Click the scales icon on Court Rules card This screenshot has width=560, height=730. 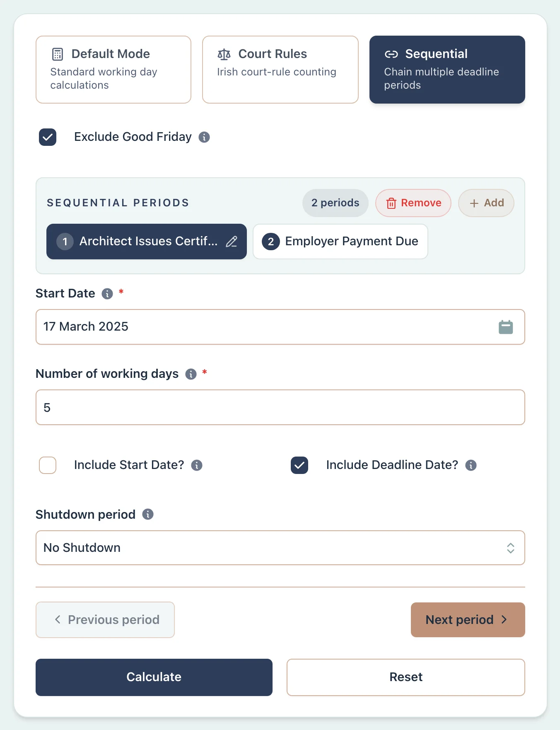224,54
